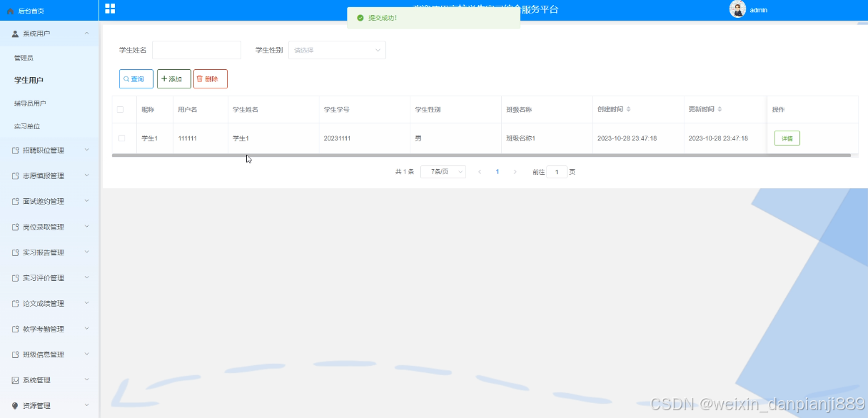The image size is (868, 418).
Task: Expand the 面试邀约管理 menu chevron
Action: pyautogui.click(x=86, y=201)
